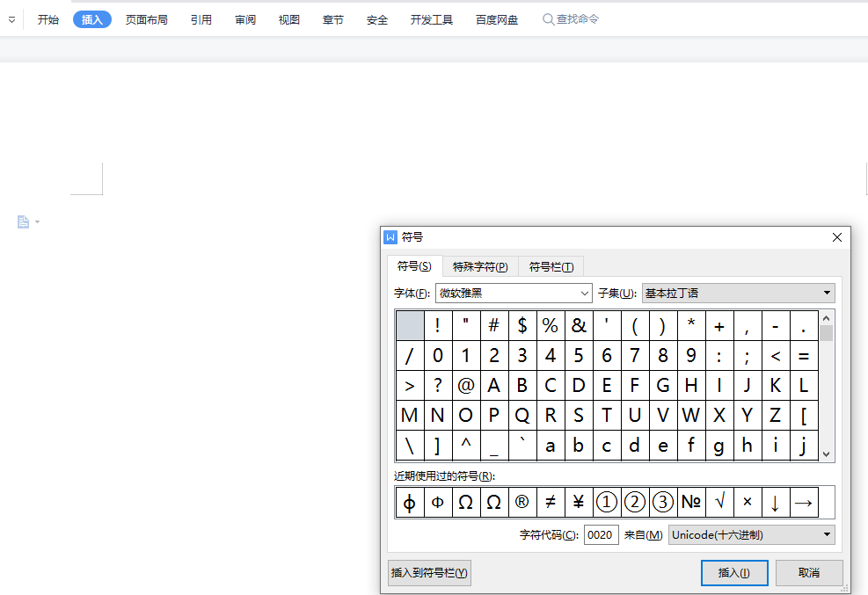The image size is (868, 595).
Task: Click the circled number ① symbol
Action: click(x=607, y=502)
